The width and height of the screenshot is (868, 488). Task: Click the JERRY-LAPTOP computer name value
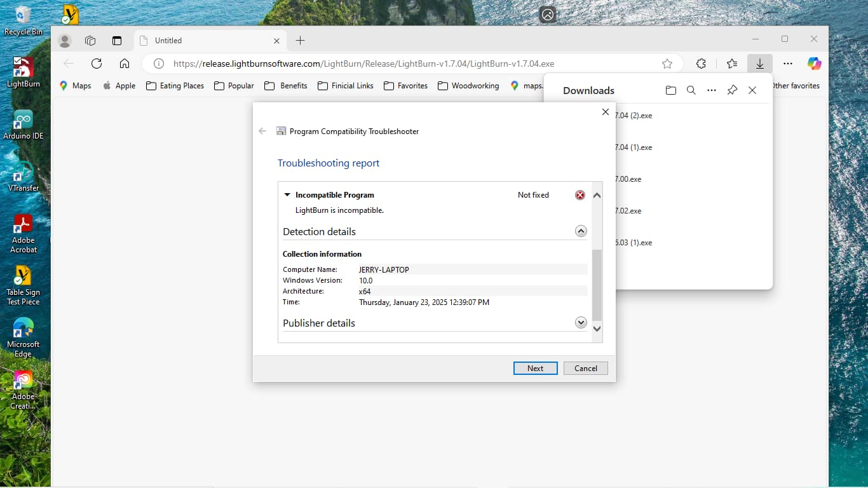pyautogui.click(x=384, y=270)
